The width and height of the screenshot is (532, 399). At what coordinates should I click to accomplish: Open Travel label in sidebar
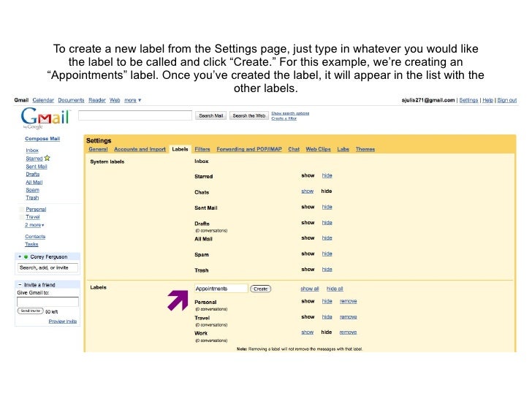tap(33, 217)
